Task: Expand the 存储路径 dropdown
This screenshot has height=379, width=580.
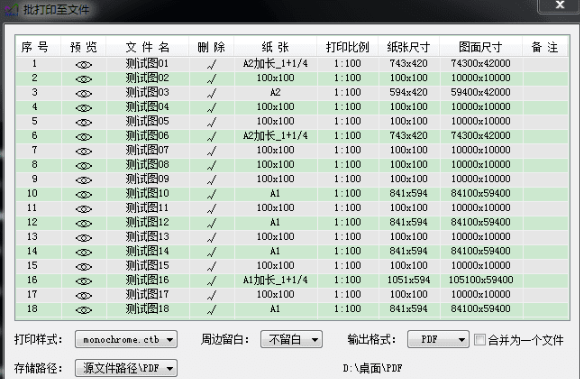Action: click(126, 368)
